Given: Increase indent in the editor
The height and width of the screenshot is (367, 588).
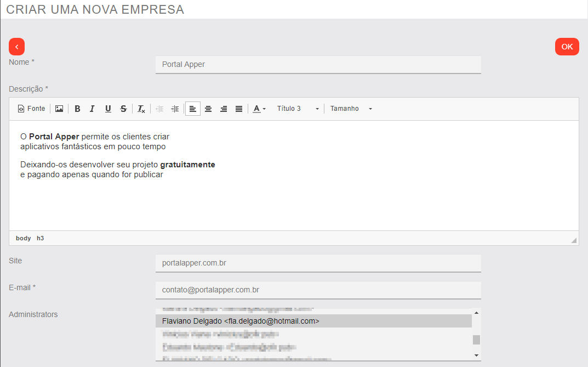Looking at the screenshot, I should coord(175,109).
